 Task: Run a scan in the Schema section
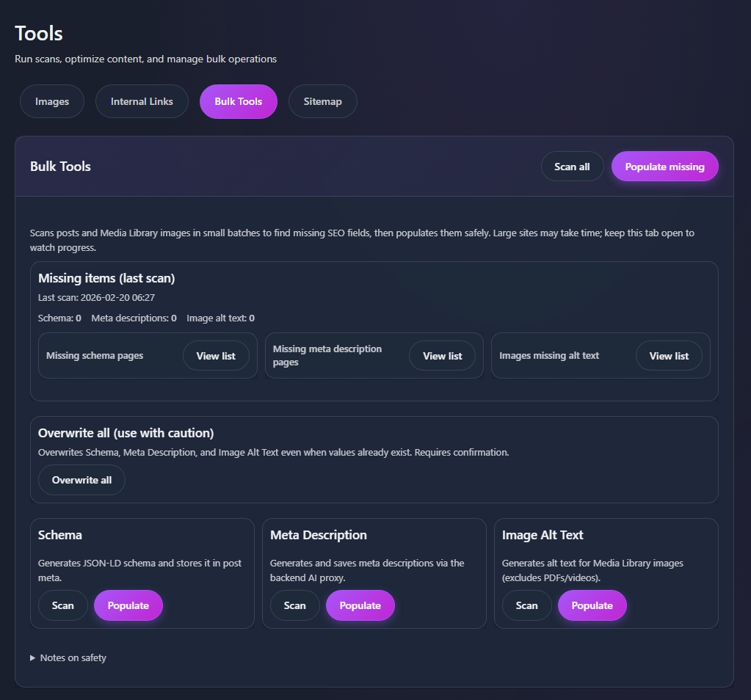(x=62, y=605)
